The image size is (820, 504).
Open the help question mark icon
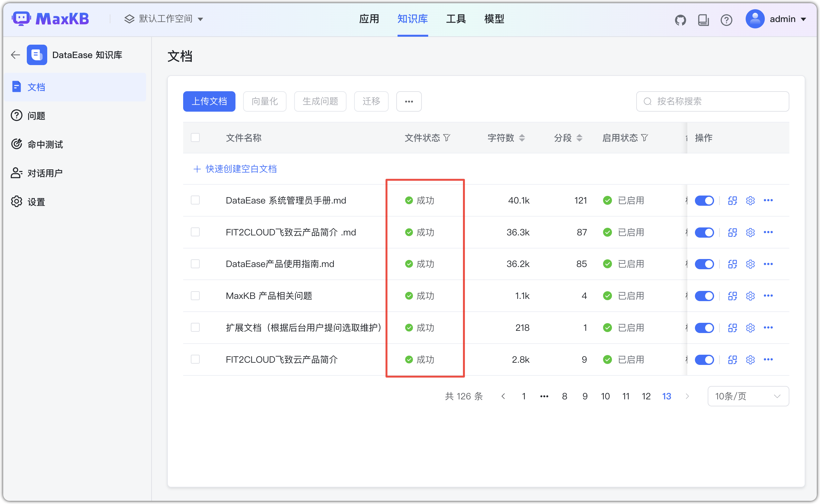pyautogui.click(x=726, y=20)
